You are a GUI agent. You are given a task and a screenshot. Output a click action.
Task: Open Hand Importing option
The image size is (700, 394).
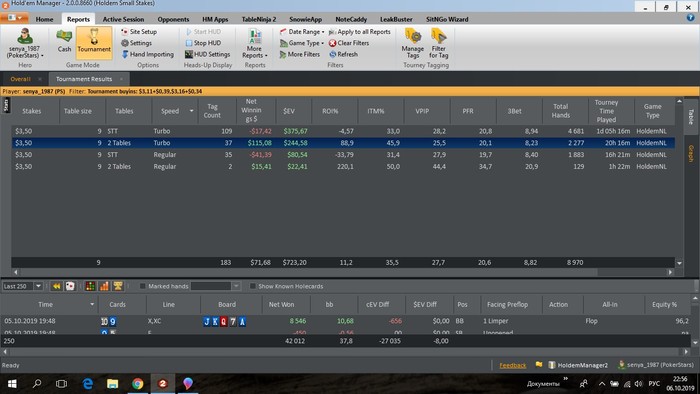(x=148, y=54)
